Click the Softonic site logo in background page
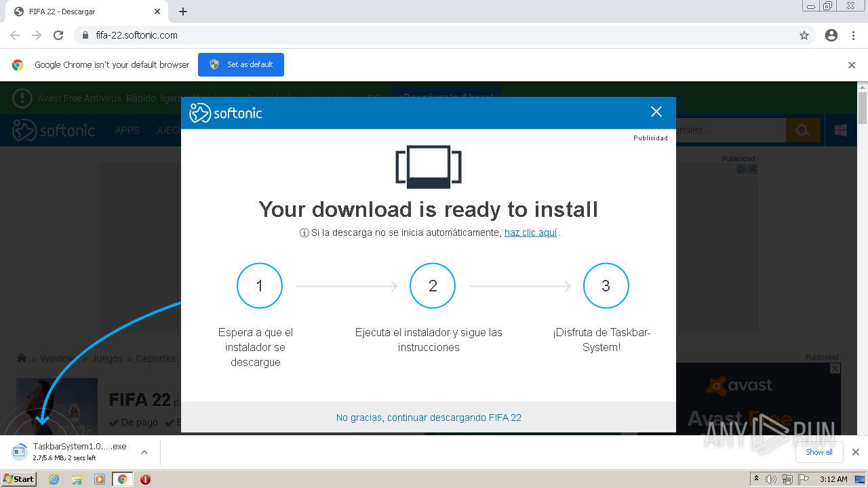 pyautogui.click(x=54, y=130)
